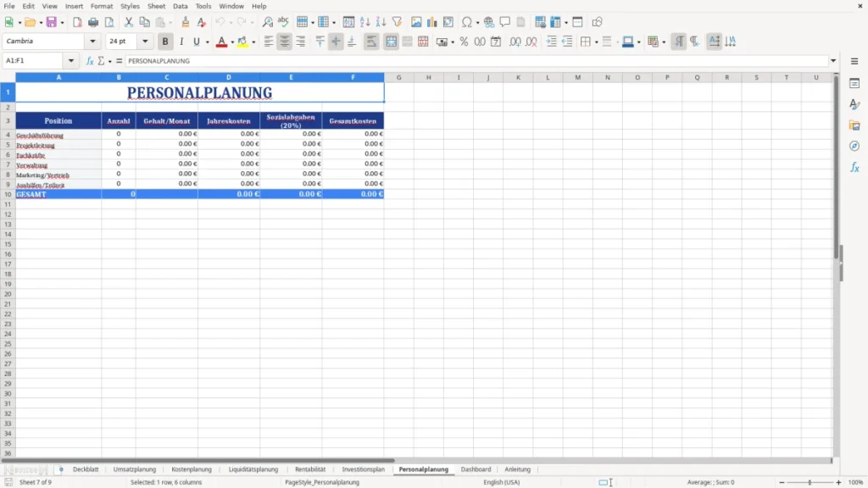Open font color dropdown arrow
Viewport: 868px width, 488px height.
(x=232, y=42)
